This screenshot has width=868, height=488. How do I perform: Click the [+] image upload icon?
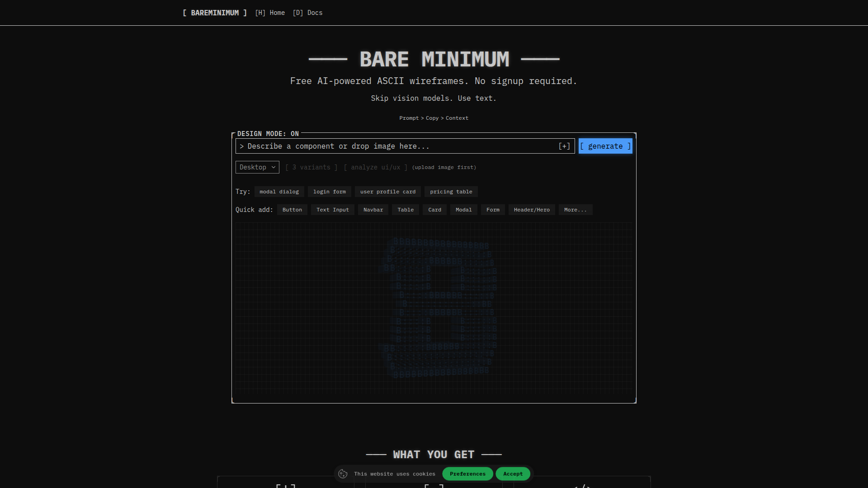click(564, 146)
